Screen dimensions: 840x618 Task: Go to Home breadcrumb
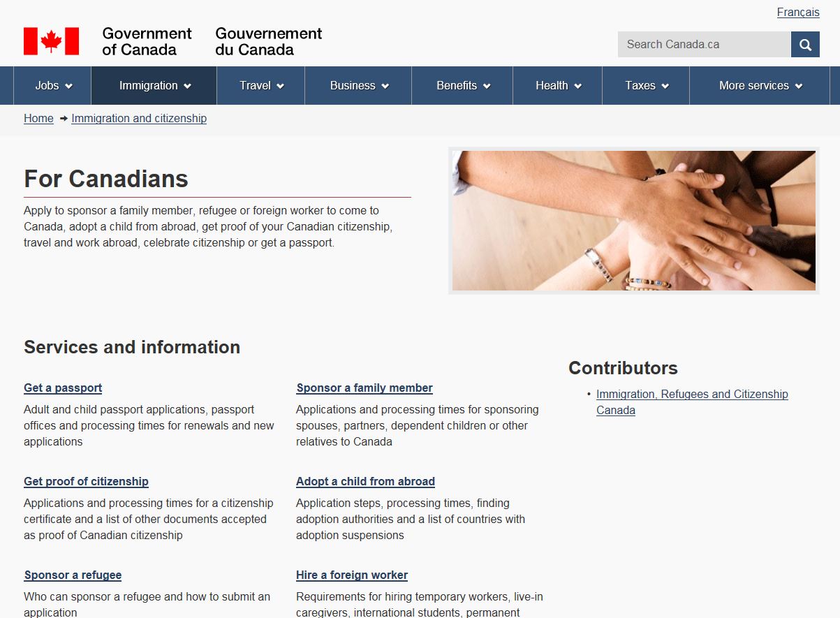pyautogui.click(x=38, y=119)
